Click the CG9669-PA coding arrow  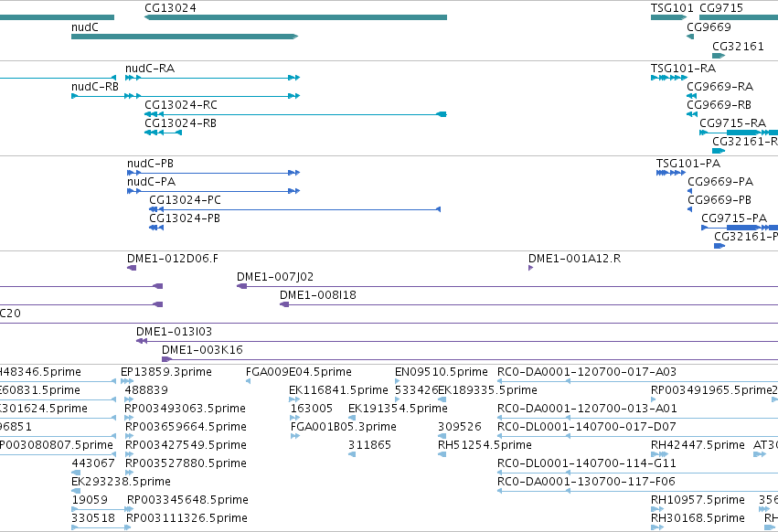[x=689, y=191]
